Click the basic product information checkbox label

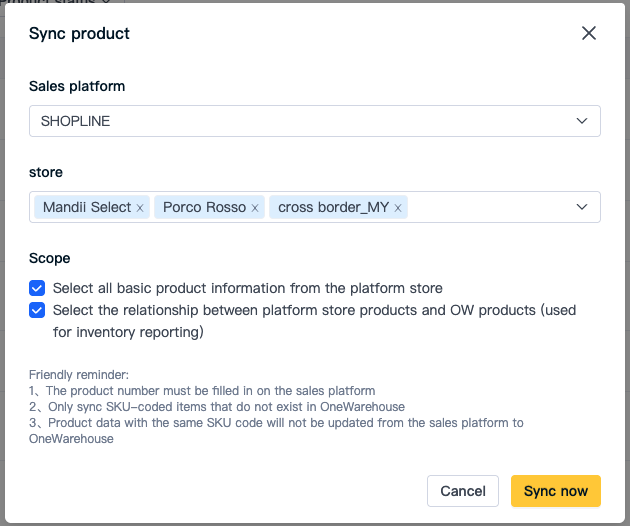pyautogui.click(x=248, y=289)
